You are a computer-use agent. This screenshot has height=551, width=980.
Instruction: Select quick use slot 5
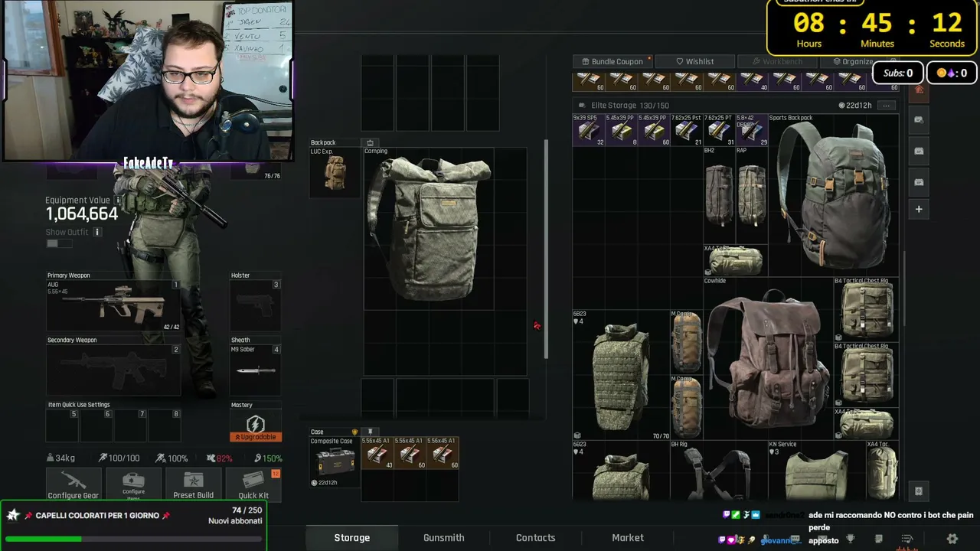[x=62, y=425]
